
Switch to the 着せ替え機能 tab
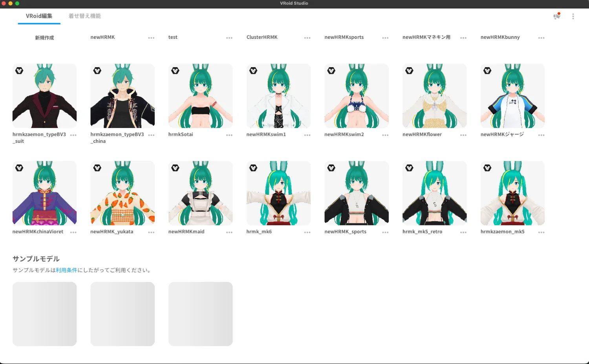tap(85, 16)
